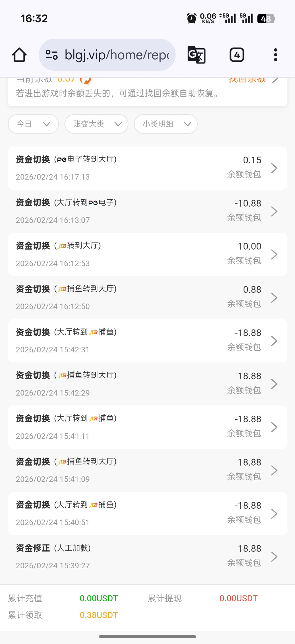Image resolution: width=295 pixels, height=644 pixels.
Task: Open the 今日 date filter dropdown
Action: point(34,124)
